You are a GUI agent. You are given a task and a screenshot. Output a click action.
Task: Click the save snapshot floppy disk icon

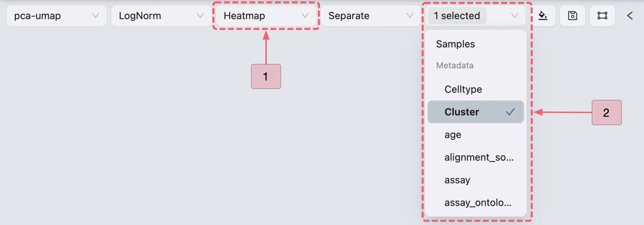click(572, 16)
